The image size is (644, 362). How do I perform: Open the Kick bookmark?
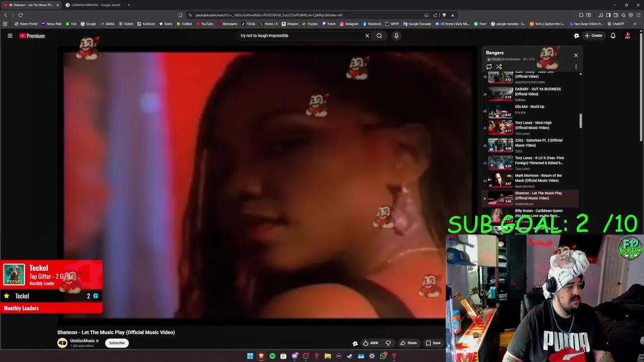71,24
